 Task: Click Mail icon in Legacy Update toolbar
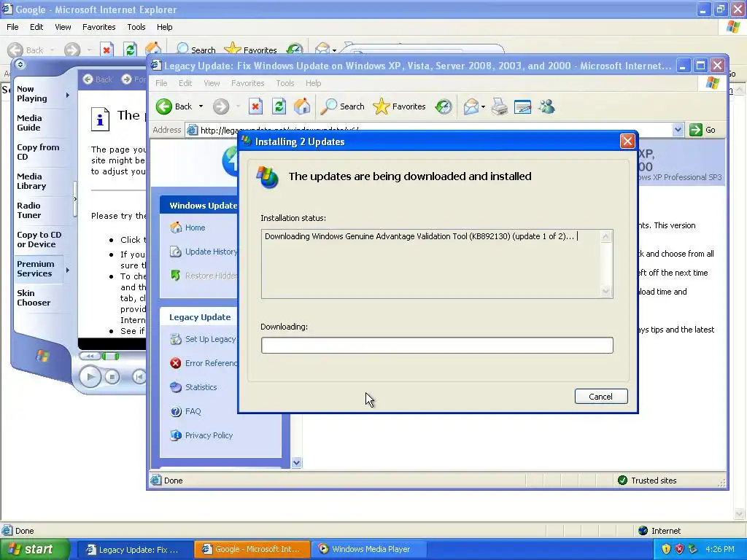coord(471,106)
